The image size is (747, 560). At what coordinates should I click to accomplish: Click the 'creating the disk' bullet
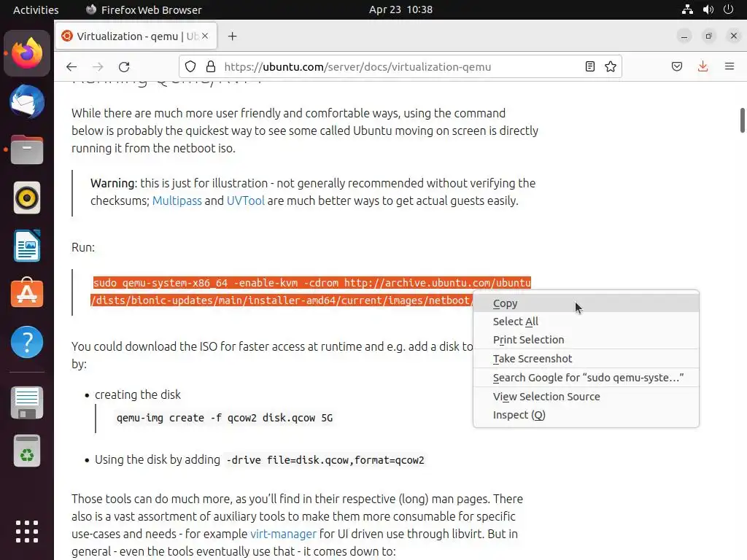(138, 394)
